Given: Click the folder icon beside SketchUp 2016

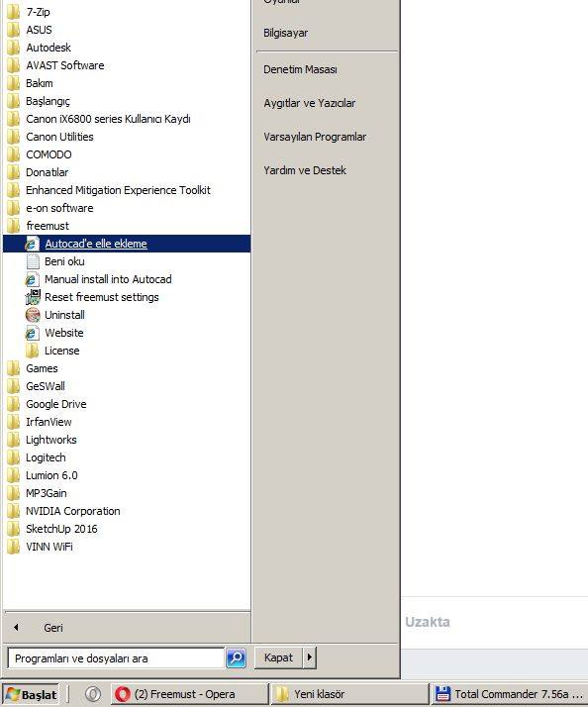Looking at the screenshot, I should pyautogui.click(x=14, y=529).
